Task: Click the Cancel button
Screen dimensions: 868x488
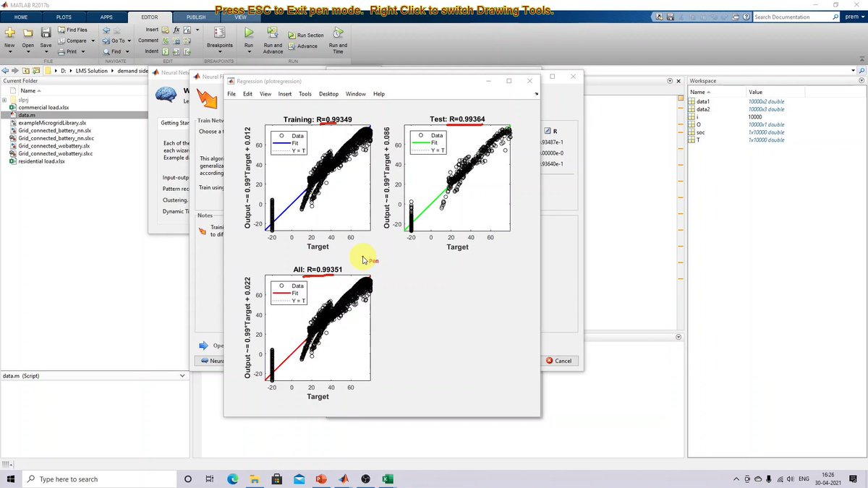Action: tap(561, 360)
